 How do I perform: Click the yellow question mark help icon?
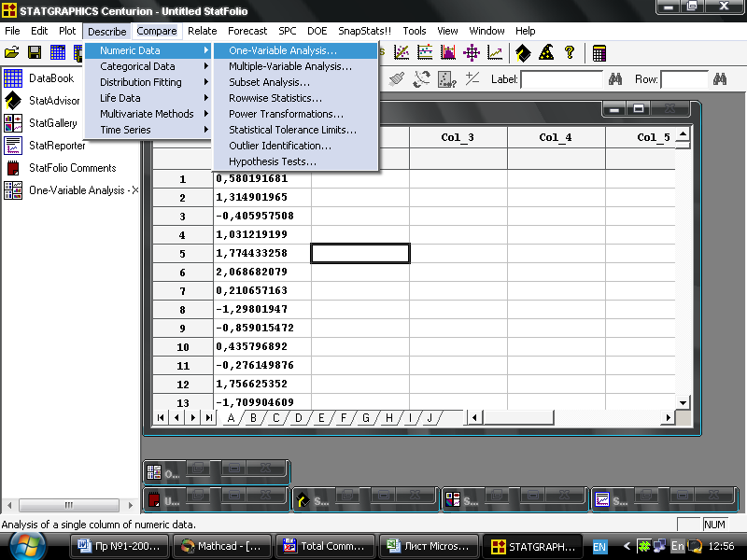click(x=570, y=52)
